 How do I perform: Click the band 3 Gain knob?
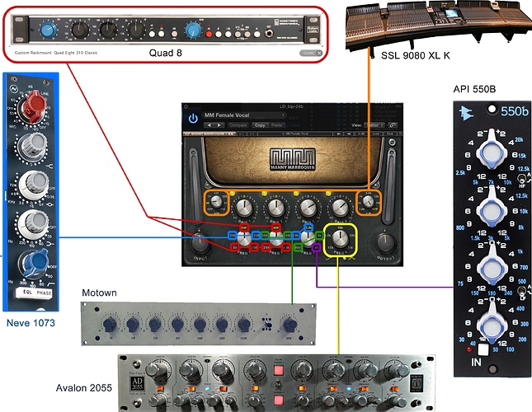coord(308,208)
